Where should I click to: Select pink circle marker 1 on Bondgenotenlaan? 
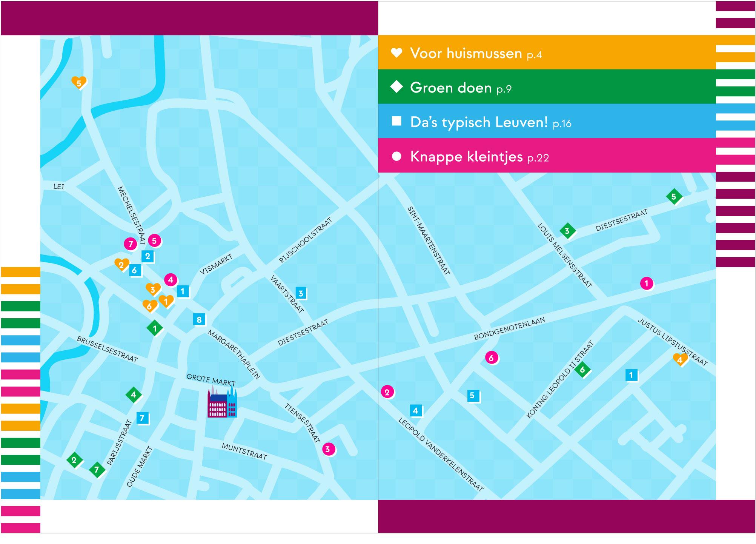646,283
